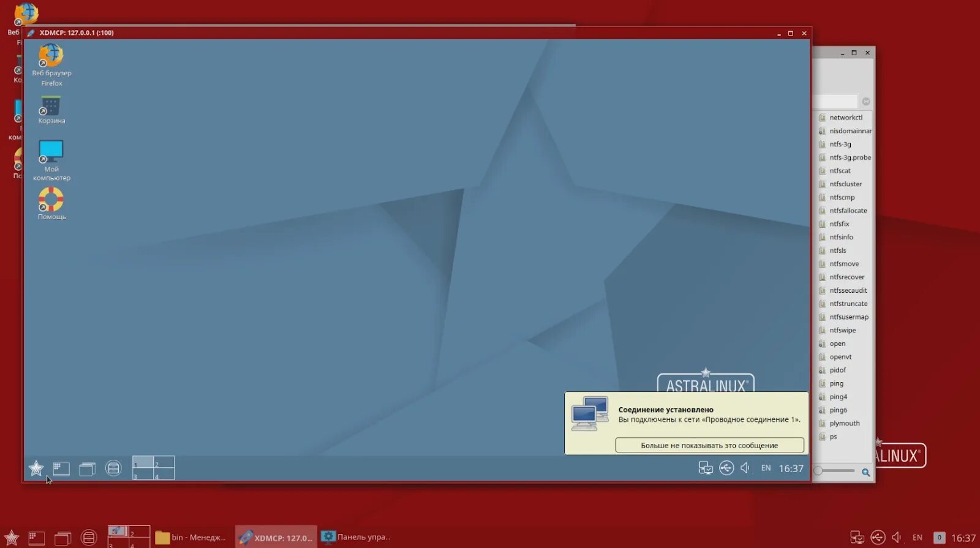The image size is (980, 548).
Task: Click host taskbar window switcher icon
Action: pos(63,538)
